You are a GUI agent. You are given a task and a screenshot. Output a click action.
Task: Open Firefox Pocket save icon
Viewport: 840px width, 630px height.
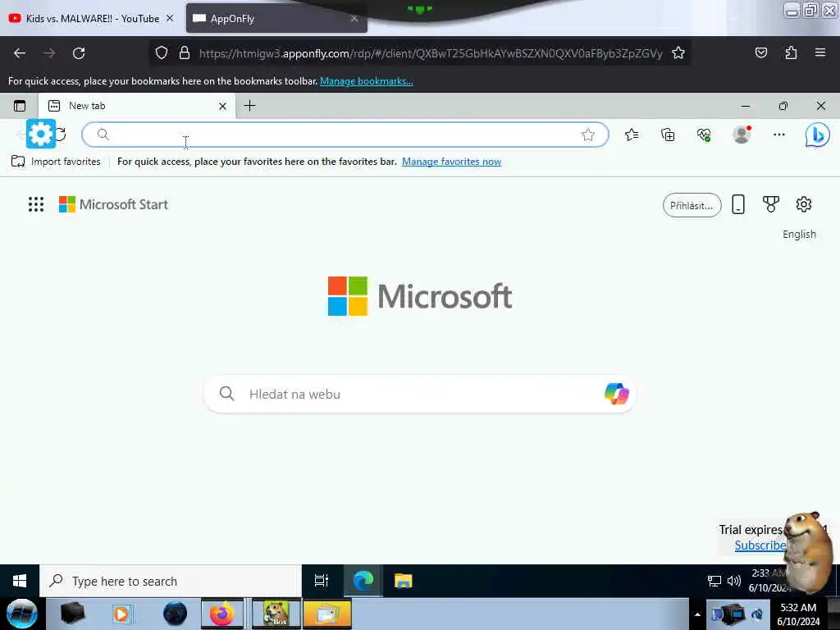(760, 53)
